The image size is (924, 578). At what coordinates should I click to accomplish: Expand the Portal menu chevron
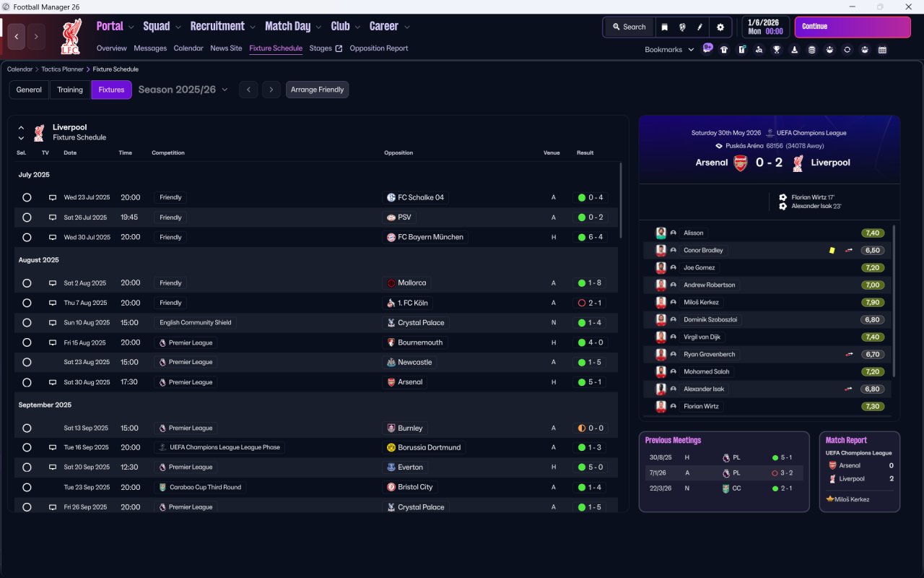[131, 27]
